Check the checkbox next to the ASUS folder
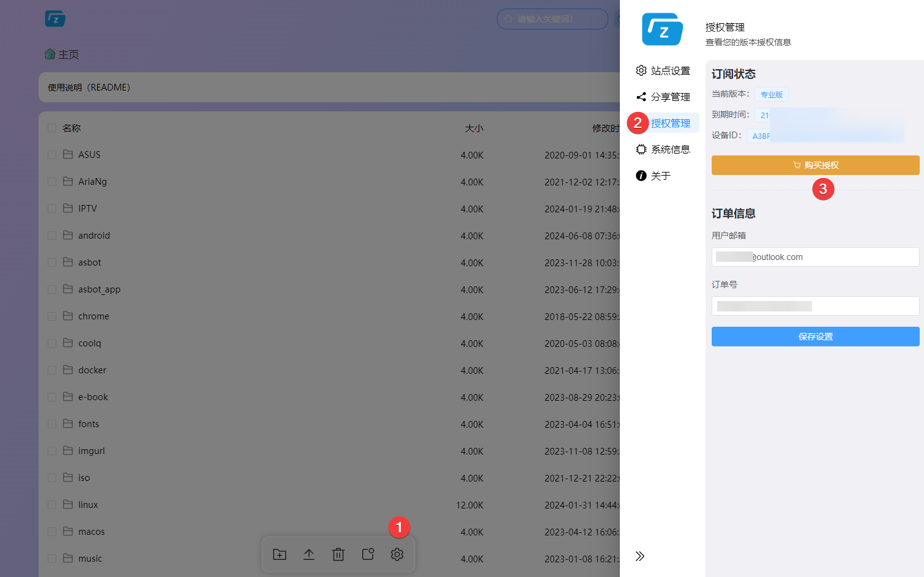The image size is (924, 577). point(51,154)
